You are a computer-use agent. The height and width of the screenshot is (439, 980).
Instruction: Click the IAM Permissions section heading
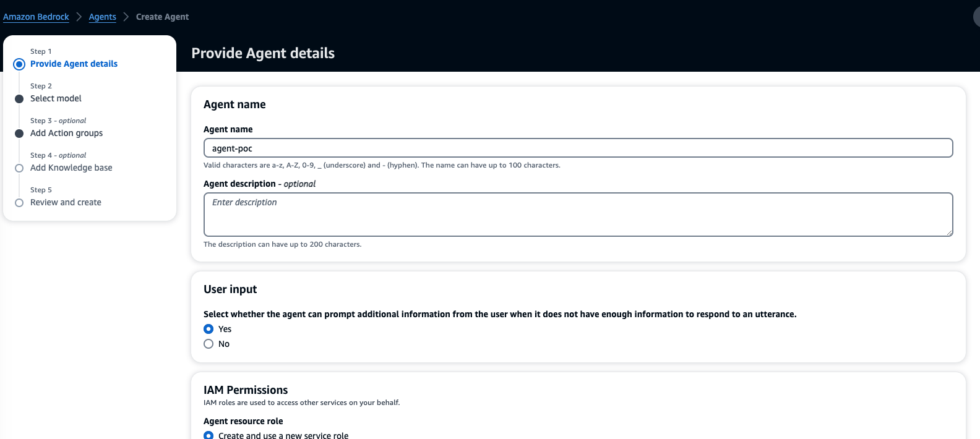tap(246, 390)
